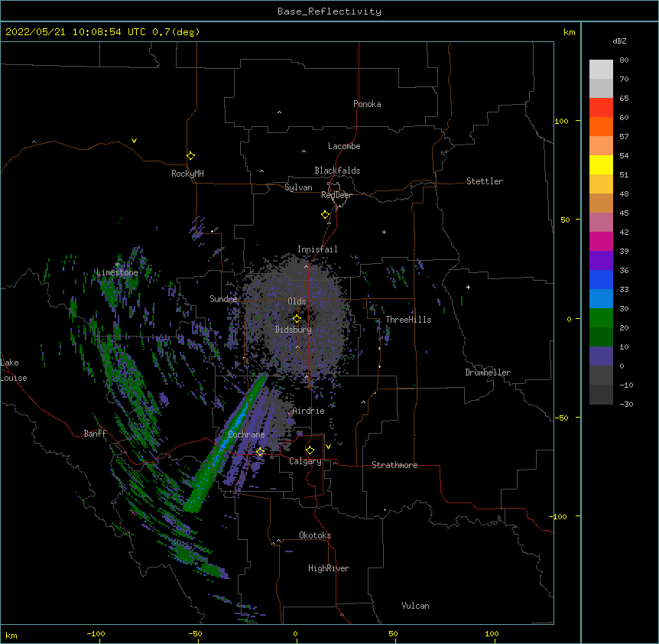
Task: Click the Innisfail city label
Action: (x=317, y=249)
